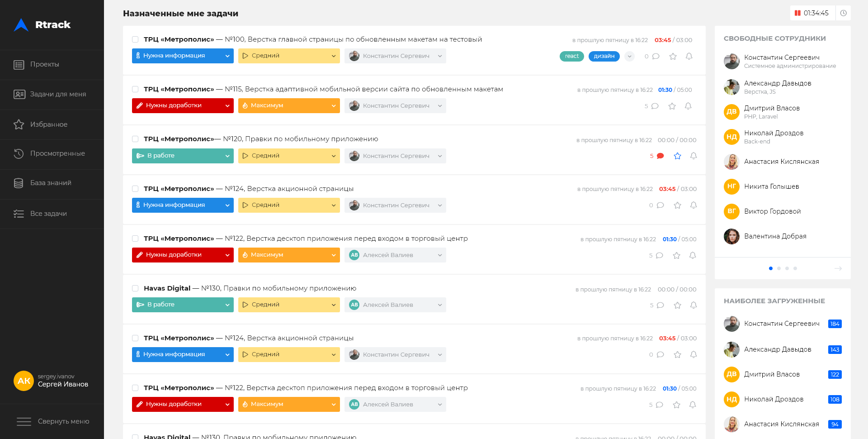Star the first task №124 row
868x439 pixels.
[x=678, y=205]
